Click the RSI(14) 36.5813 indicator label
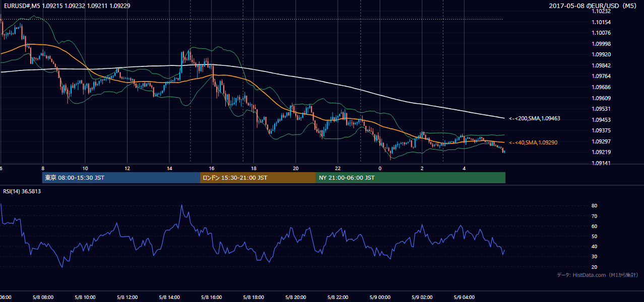Image resolution: width=644 pixels, height=302 pixels. (22, 191)
